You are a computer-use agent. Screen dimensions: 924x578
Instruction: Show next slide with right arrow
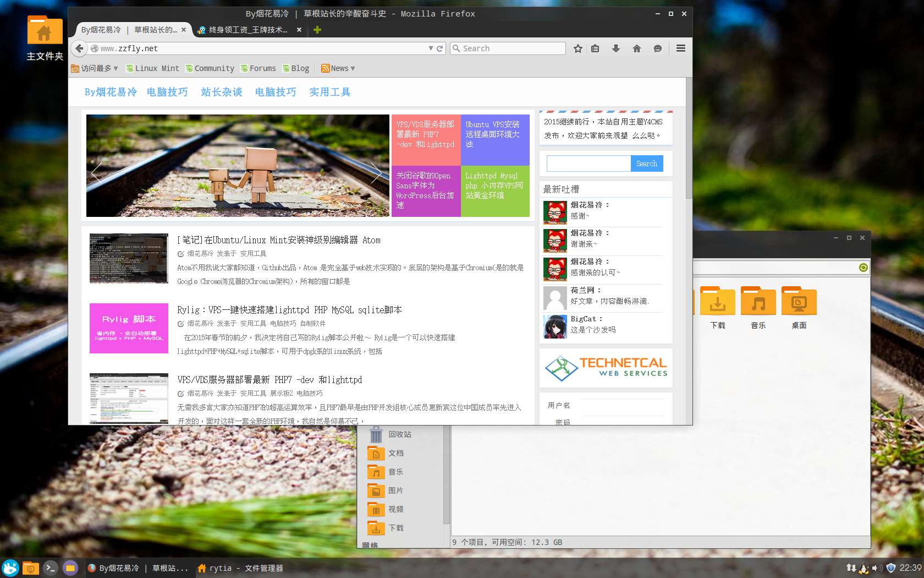(376, 173)
